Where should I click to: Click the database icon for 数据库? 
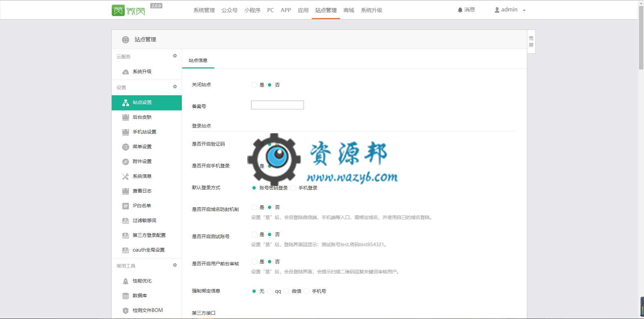pos(125,296)
